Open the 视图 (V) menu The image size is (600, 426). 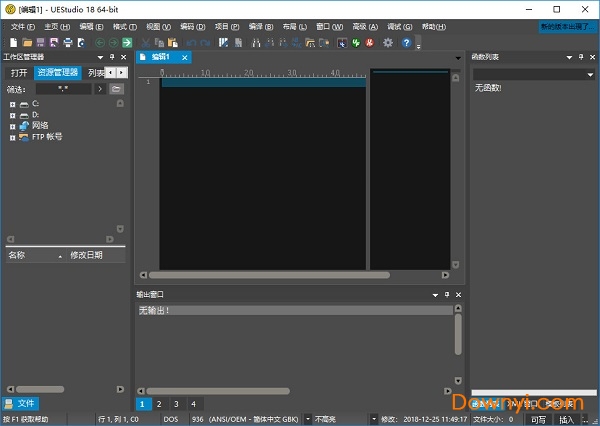point(158,27)
